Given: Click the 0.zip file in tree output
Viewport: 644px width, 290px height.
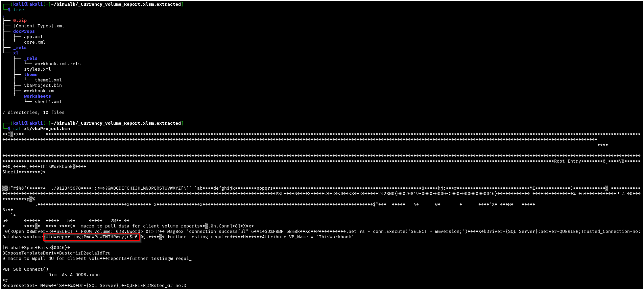Looking at the screenshot, I should click(x=20, y=21).
